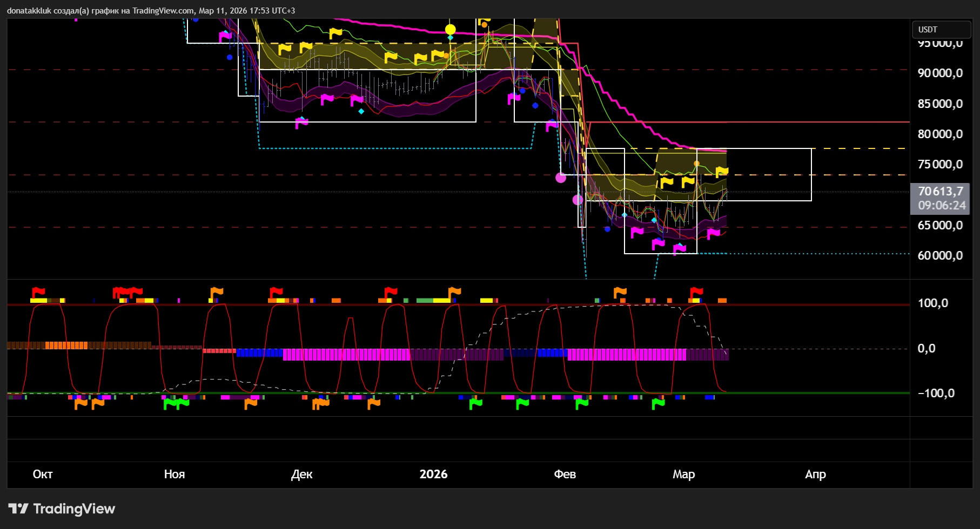Click the 80000,0 price axis label
The width and height of the screenshot is (980, 529).
click(940, 134)
